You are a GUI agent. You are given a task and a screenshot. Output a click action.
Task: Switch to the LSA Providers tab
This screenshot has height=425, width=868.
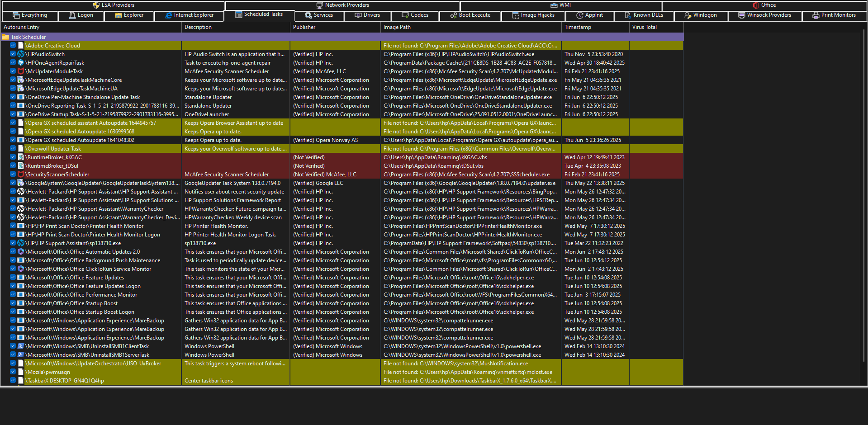pos(114,5)
